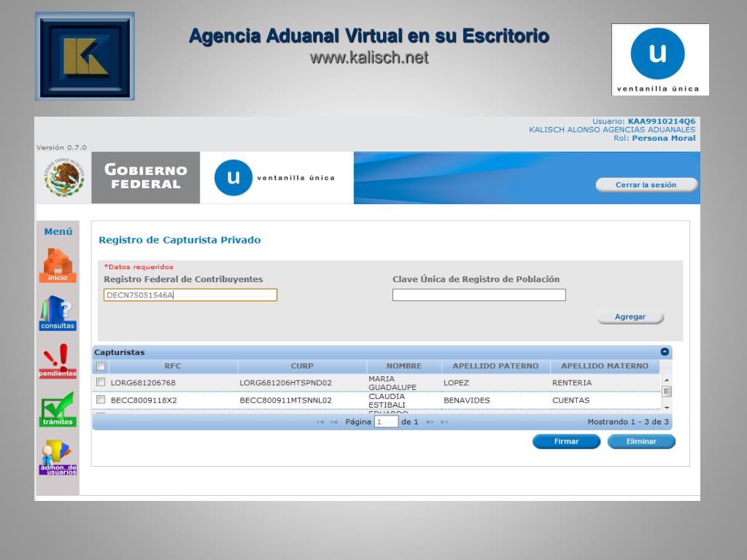The width and height of the screenshot is (747, 560).
Task: Go to the first page of Capturistas
Action: coord(320,422)
